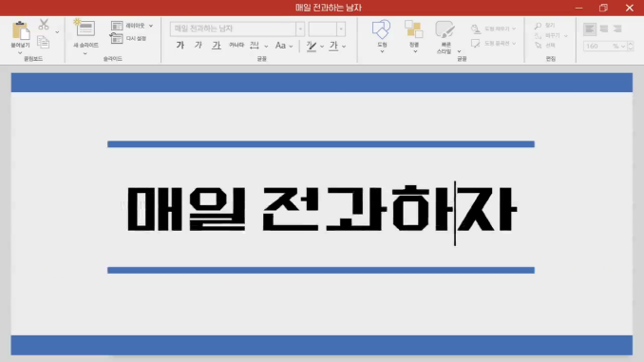Click the Select (선택) cursor button

coord(544,46)
